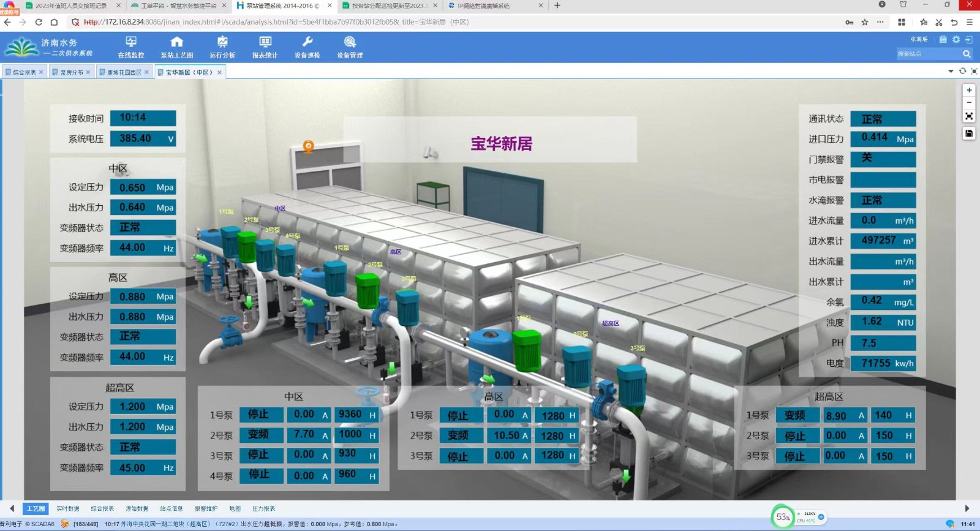
Task: Click 电度 value 71755 kw/h
Action: [883, 363]
